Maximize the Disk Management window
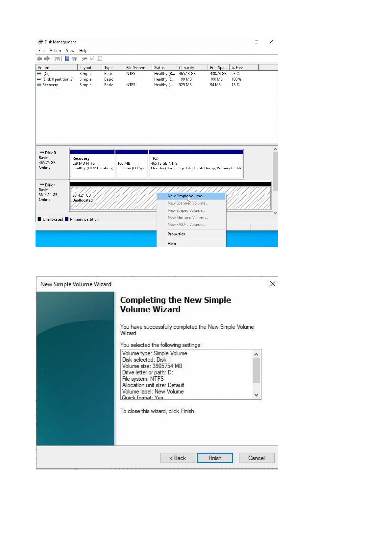This screenshot has height=554, width=392. pyautogui.click(x=257, y=42)
